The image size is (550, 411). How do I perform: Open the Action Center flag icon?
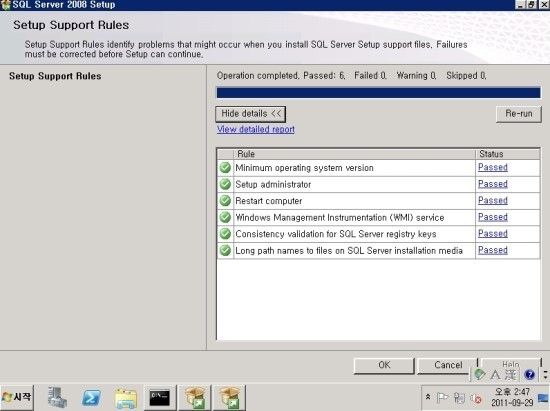(442, 398)
